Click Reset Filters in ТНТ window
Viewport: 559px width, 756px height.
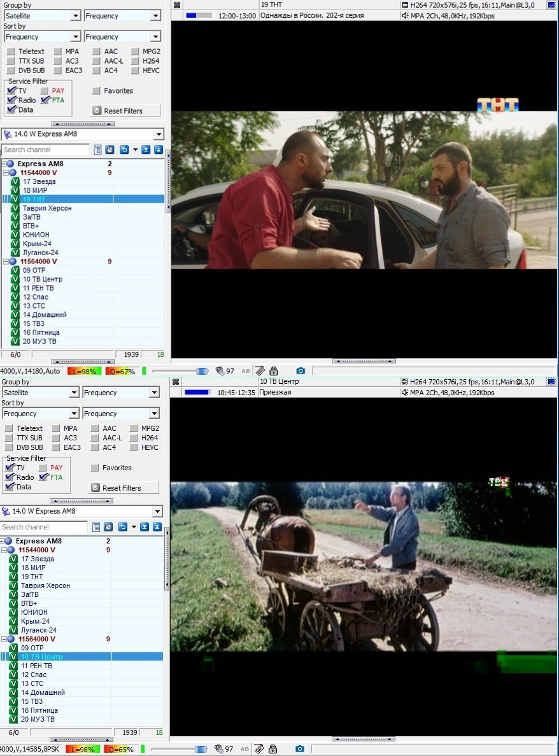pos(125,111)
